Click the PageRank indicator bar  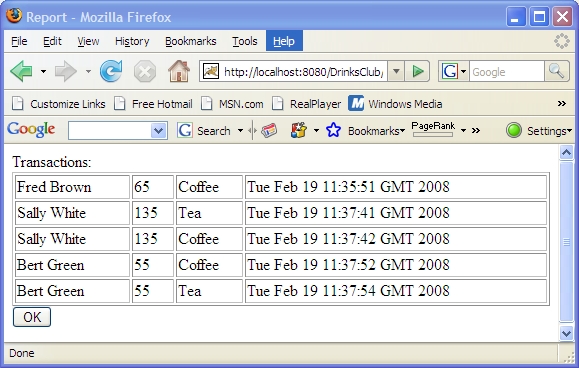click(x=433, y=135)
